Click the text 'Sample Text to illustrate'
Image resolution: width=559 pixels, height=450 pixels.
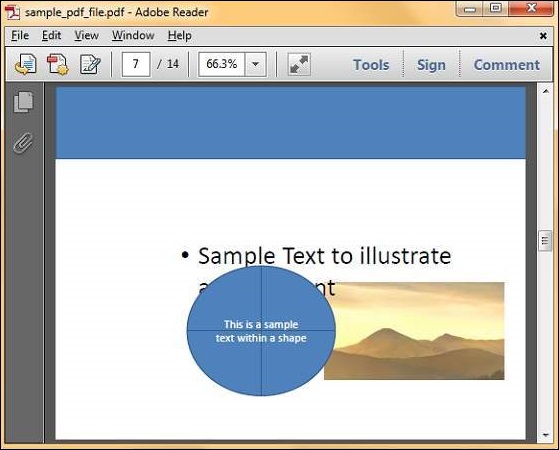tap(324, 256)
